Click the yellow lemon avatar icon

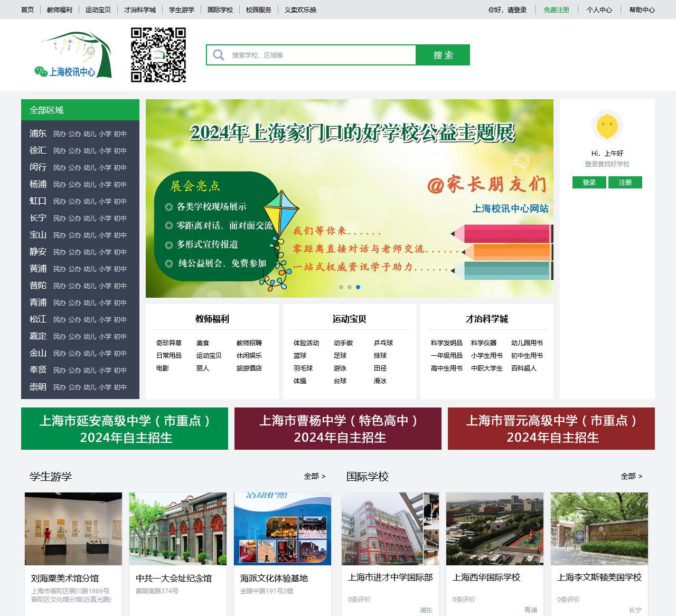point(607,126)
